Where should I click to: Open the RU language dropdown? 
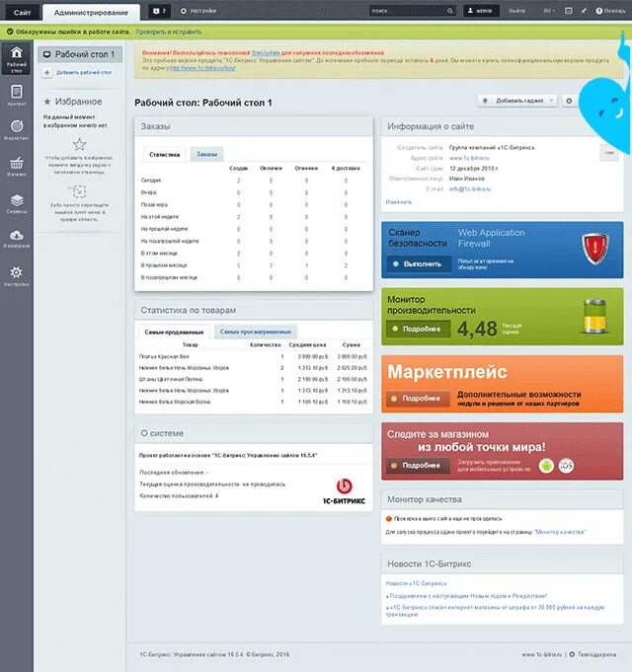click(549, 11)
